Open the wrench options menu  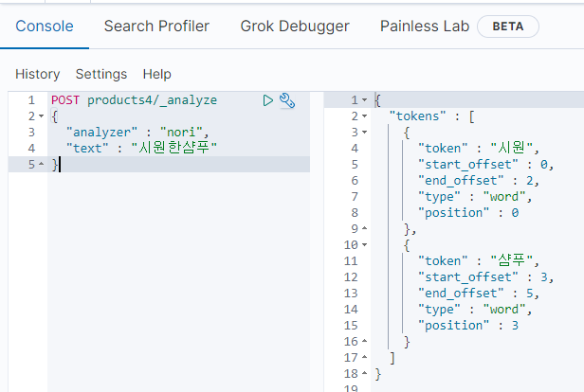pos(288,100)
